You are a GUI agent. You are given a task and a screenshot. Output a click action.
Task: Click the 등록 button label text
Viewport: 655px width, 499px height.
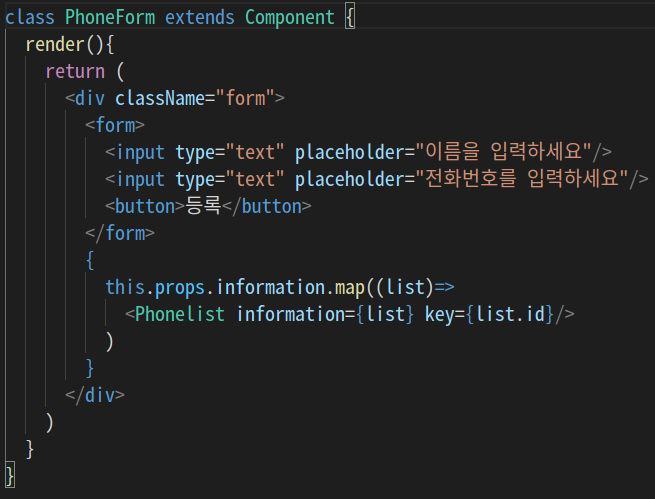[203, 205]
